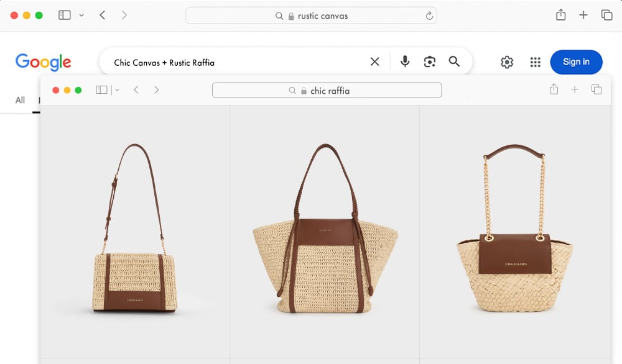Click the Share icon in the background window

click(x=560, y=14)
